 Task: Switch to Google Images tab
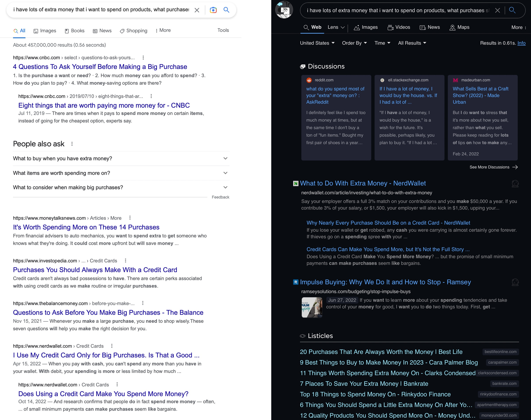[x=45, y=31]
